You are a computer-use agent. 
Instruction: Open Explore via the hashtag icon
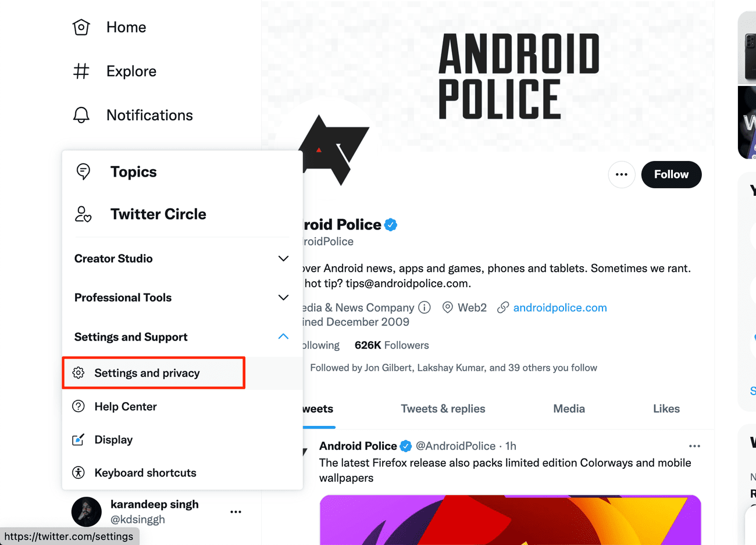[x=81, y=71]
